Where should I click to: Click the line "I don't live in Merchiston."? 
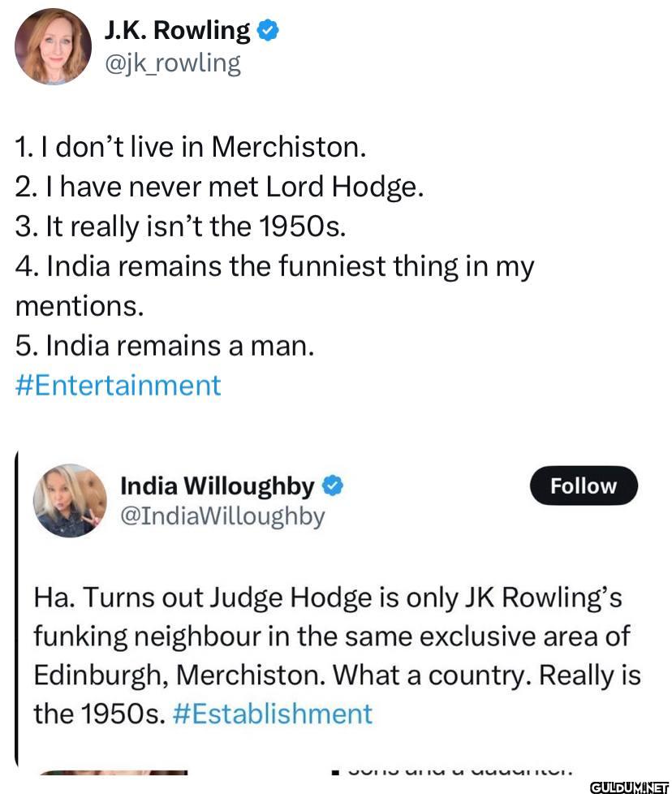191,147
